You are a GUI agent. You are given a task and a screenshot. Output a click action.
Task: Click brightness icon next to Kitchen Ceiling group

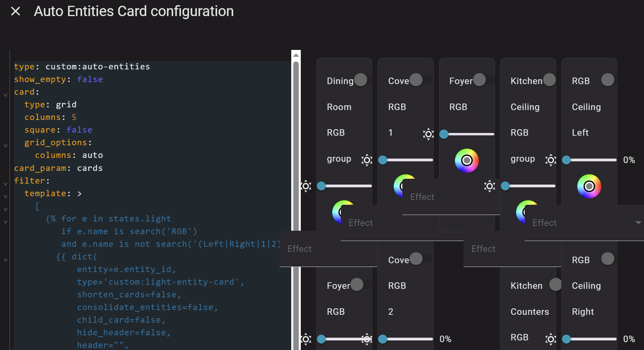[x=551, y=160]
